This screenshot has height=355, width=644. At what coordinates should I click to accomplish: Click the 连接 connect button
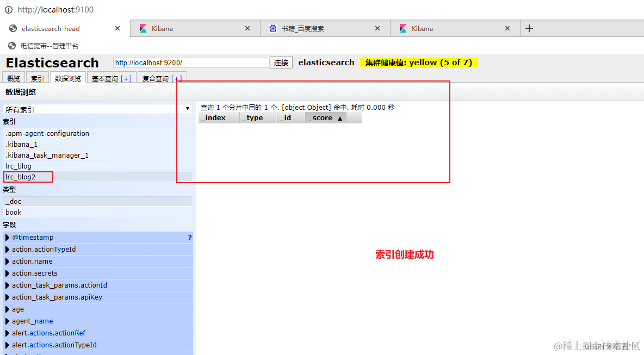(281, 63)
